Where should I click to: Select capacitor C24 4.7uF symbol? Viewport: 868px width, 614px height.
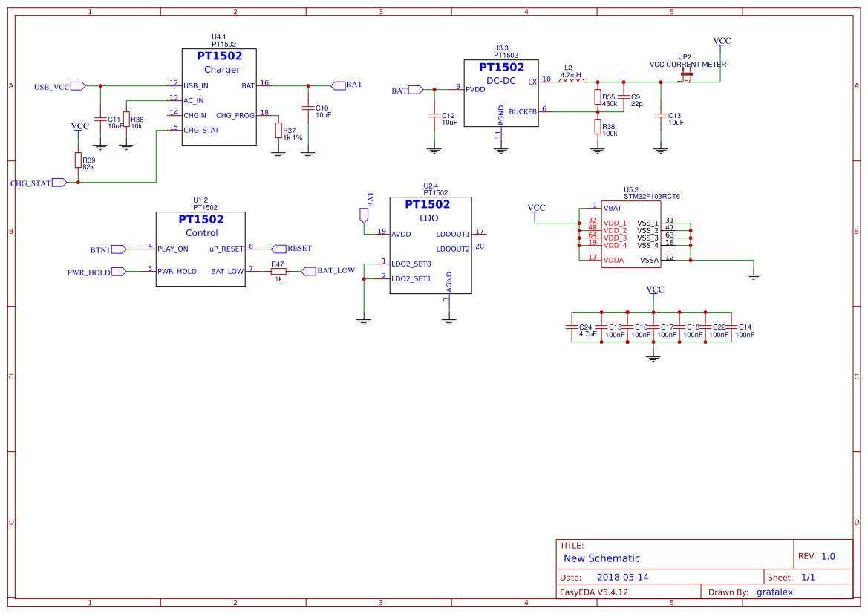[x=572, y=327]
